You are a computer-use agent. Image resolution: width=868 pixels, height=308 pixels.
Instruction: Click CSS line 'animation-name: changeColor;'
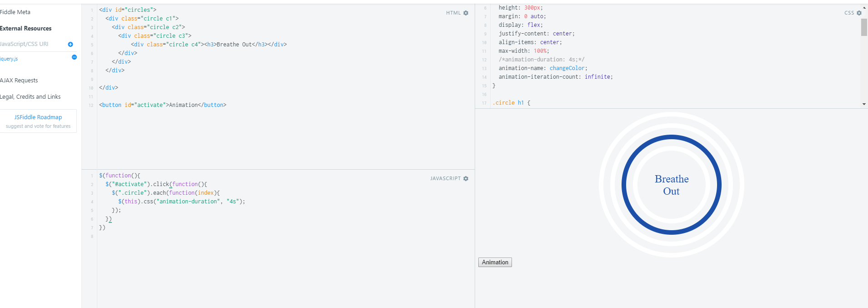click(543, 68)
